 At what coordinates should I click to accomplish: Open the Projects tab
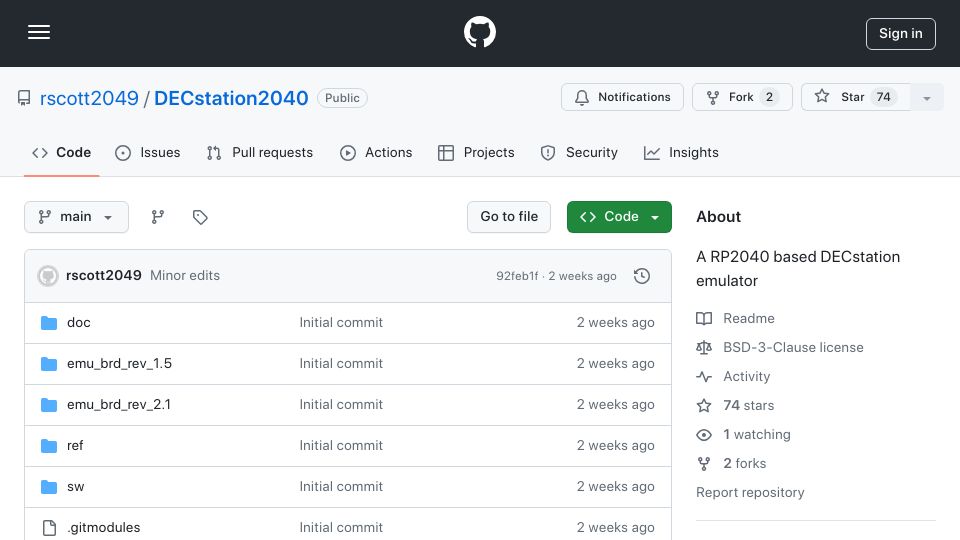pos(476,152)
